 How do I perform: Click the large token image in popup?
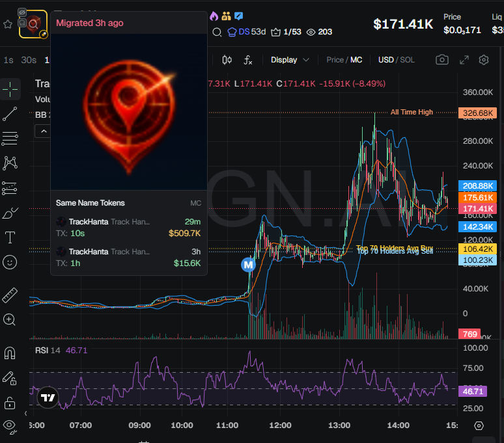pos(129,112)
